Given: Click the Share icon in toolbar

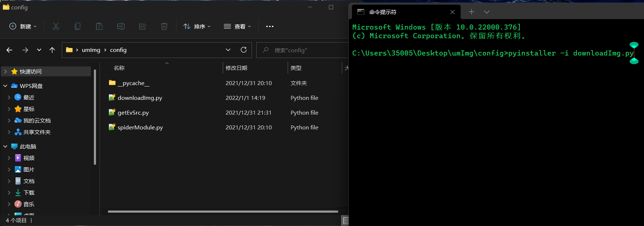Looking at the screenshot, I should (143, 26).
